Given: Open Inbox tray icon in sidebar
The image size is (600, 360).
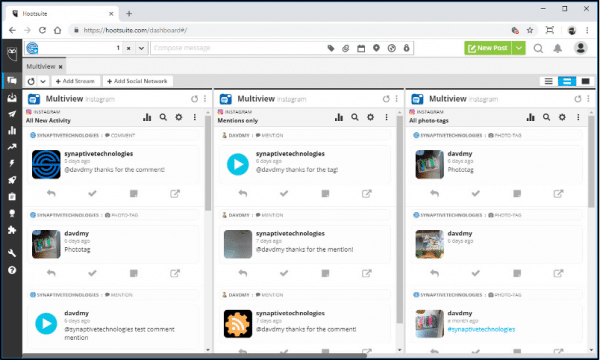Looking at the screenshot, I should pyautogui.click(x=12, y=97).
